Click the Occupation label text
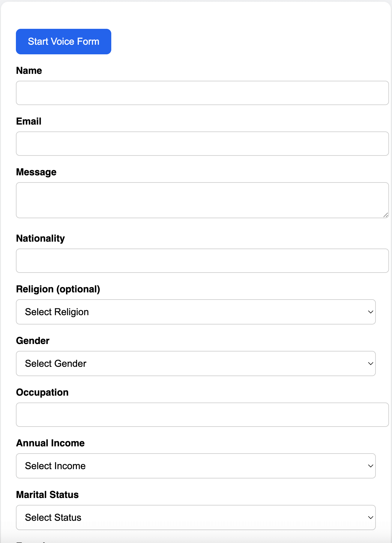The height and width of the screenshot is (543, 392). (x=42, y=392)
